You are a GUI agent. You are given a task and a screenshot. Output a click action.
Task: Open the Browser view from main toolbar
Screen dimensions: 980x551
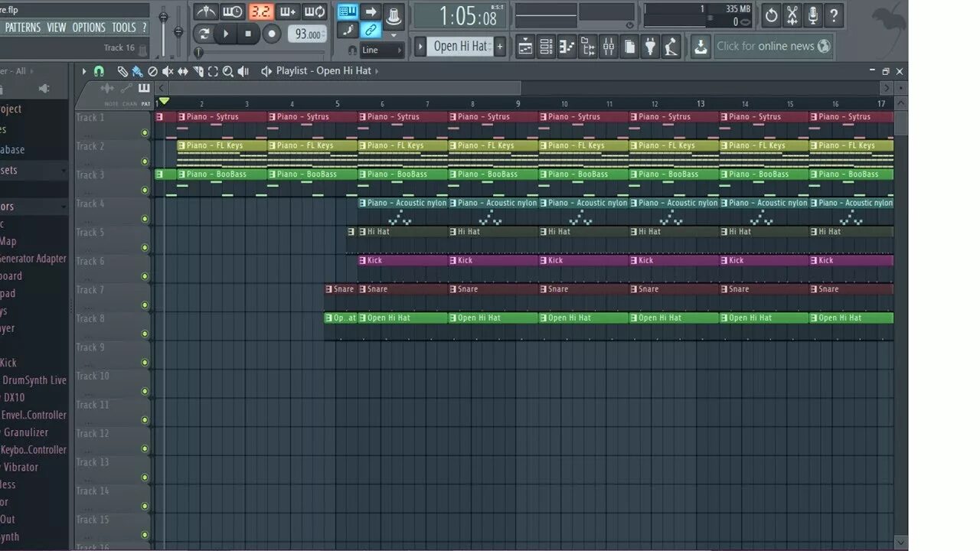(588, 47)
